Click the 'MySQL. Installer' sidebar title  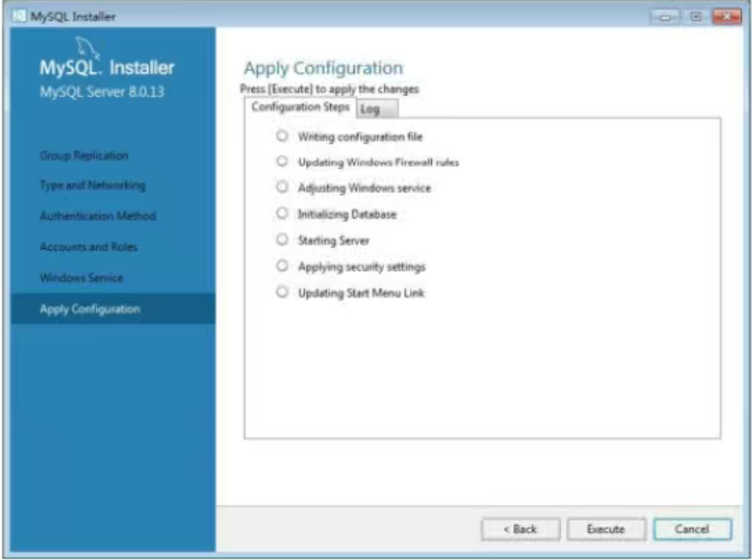107,68
